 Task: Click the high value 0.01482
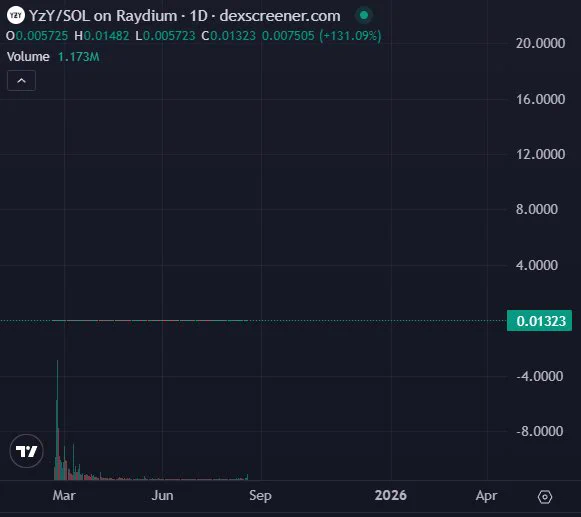click(106, 36)
